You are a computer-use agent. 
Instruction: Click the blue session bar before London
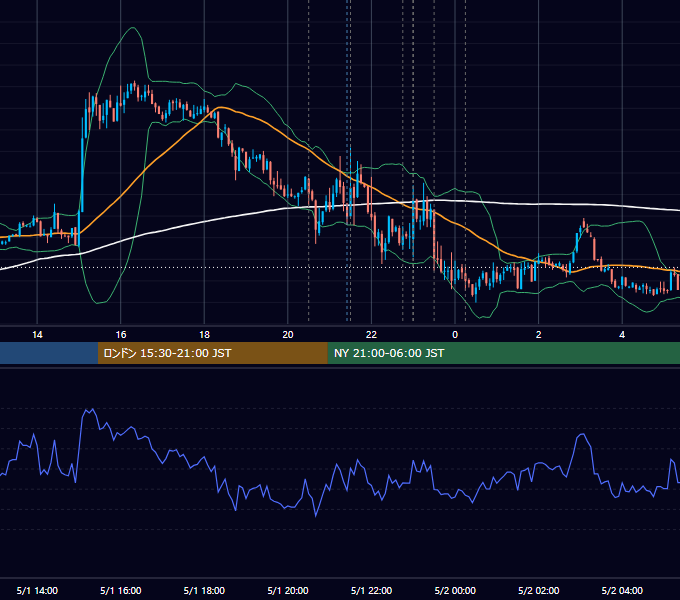tap(49, 353)
